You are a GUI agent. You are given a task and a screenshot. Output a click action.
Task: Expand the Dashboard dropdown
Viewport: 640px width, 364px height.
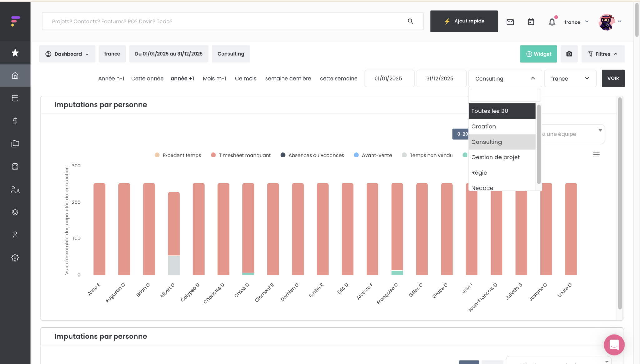coord(67,54)
